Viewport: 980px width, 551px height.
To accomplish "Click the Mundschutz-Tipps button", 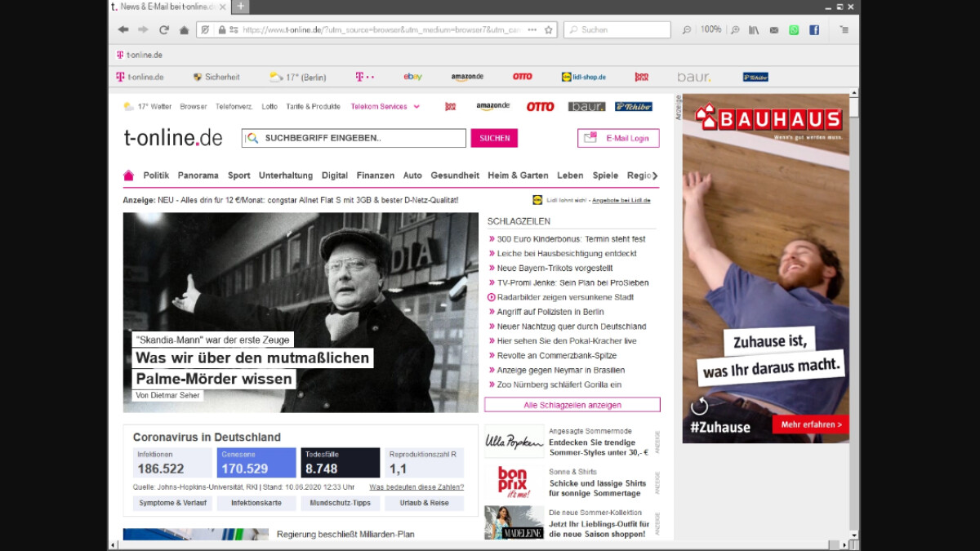I will tap(341, 503).
